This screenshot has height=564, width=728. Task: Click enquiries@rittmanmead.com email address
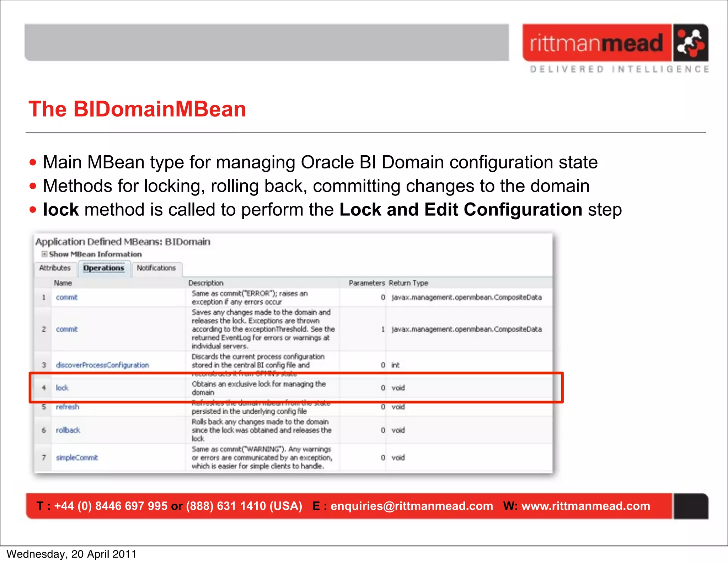412,506
